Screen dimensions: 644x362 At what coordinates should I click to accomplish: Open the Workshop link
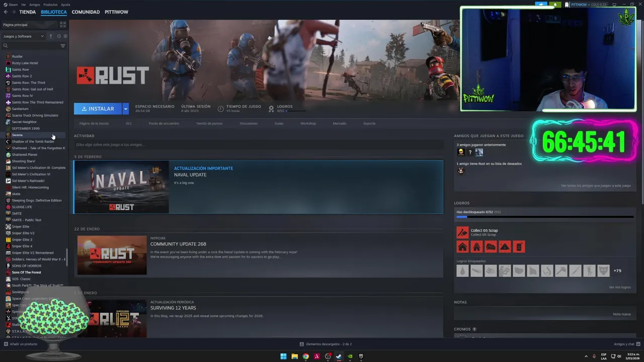(x=308, y=123)
